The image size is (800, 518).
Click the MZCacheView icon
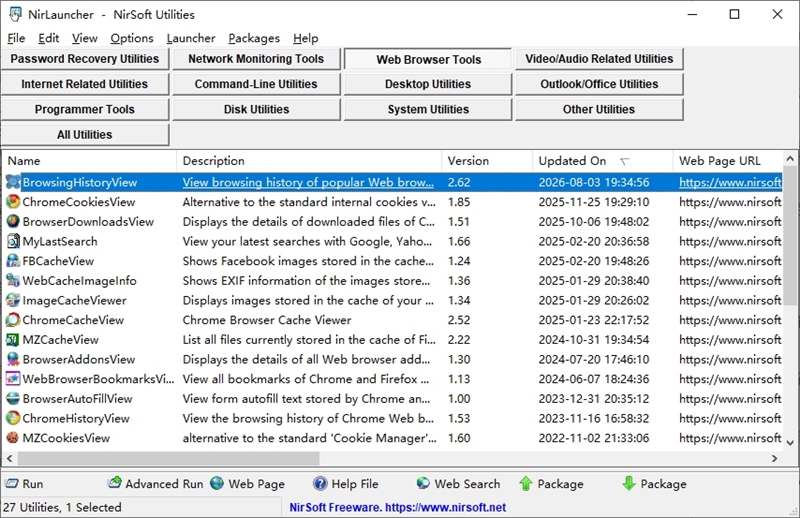click(13, 339)
